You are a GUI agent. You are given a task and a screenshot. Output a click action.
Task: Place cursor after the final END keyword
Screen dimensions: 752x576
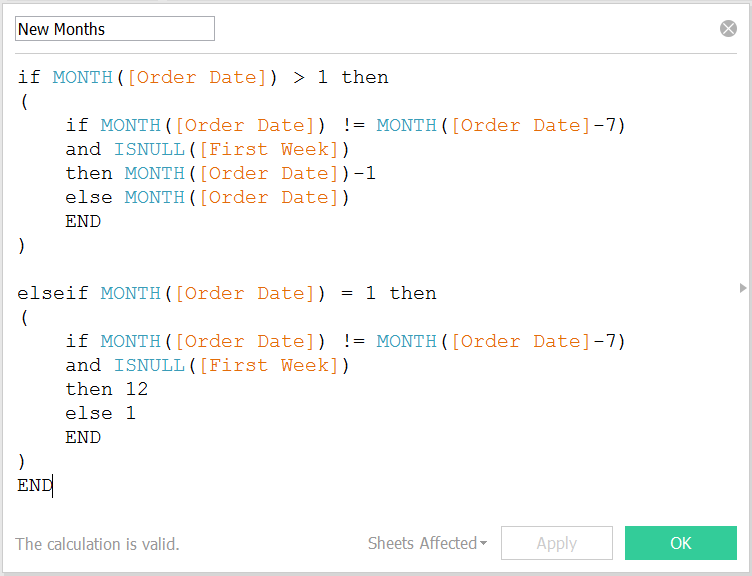coord(53,486)
